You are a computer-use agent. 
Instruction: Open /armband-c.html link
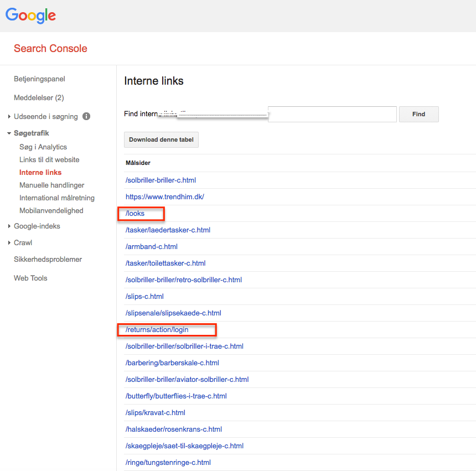point(152,247)
